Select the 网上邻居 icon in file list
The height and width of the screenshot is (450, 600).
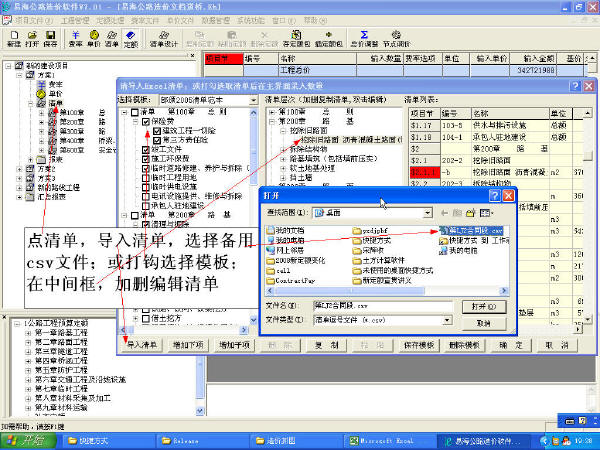pos(271,250)
